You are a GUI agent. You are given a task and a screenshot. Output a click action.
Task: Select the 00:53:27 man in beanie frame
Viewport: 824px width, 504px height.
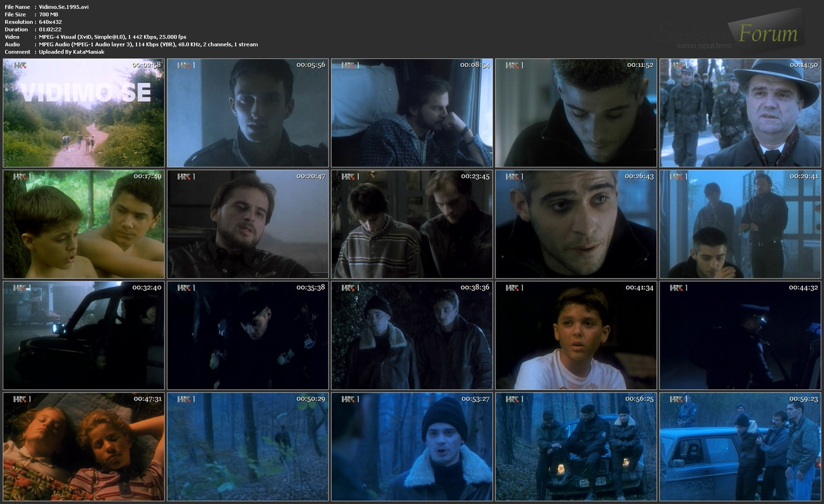pyautogui.click(x=412, y=447)
